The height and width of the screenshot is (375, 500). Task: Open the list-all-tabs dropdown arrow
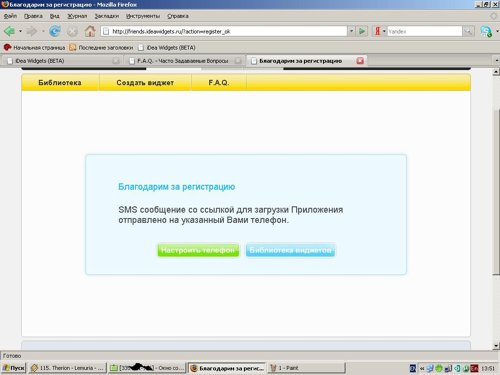tap(497, 61)
